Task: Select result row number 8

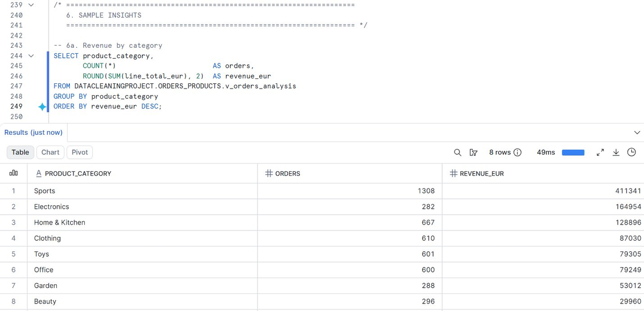Action: [x=13, y=301]
